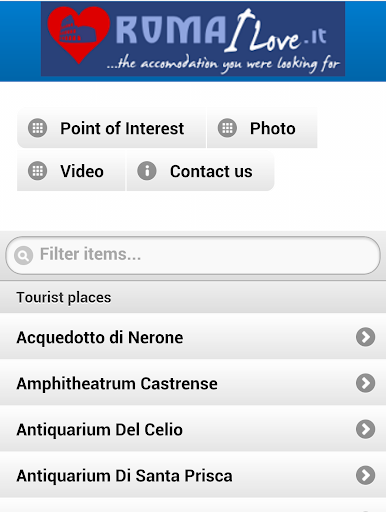Click the grid icon beside Point of Interest

point(37,128)
